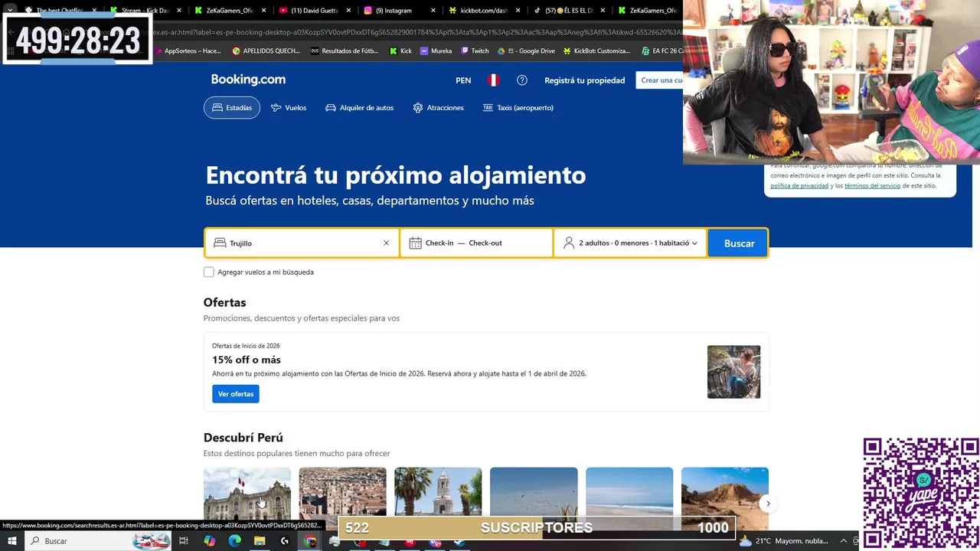This screenshot has height=551, width=980.
Task: Open KickBot: Customiza... bookmark
Action: tap(597, 51)
